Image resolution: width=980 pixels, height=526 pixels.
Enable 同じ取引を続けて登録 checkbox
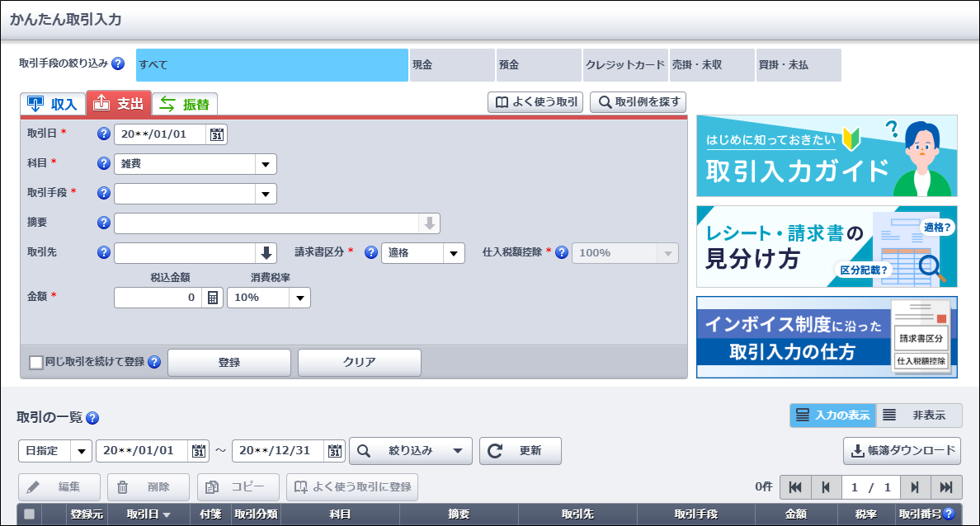click(x=36, y=363)
